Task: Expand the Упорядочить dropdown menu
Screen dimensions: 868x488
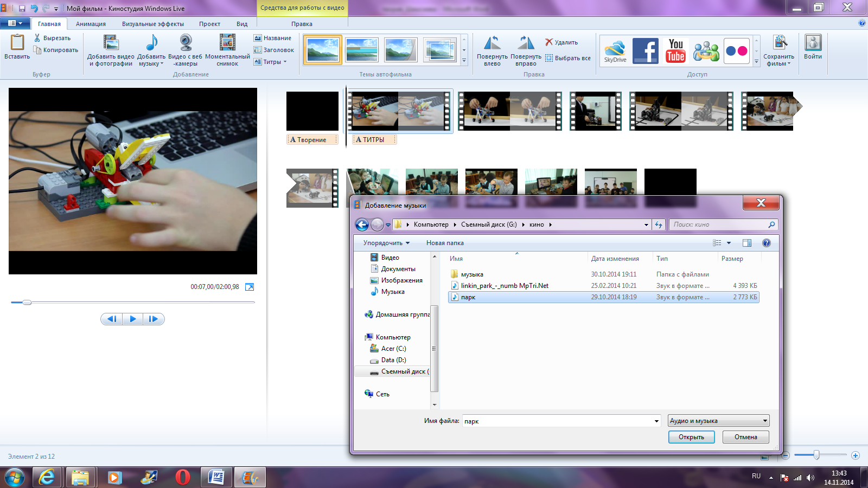Action: pyautogui.click(x=386, y=243)
